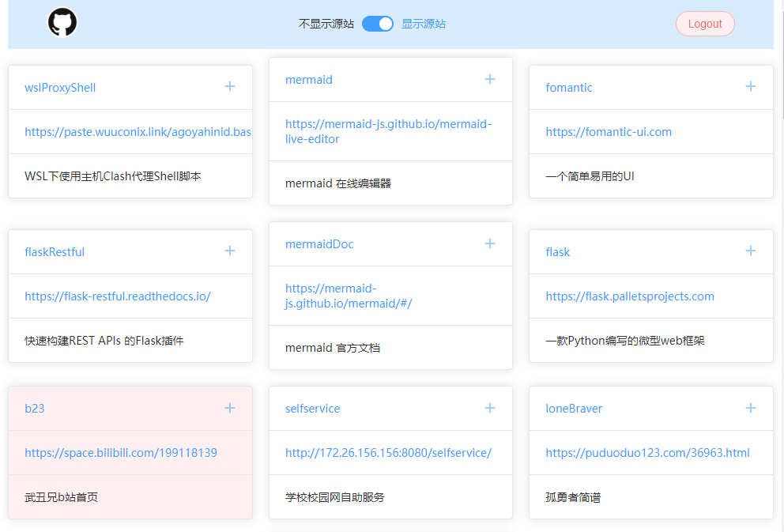Open the mermaidDoc title link
Image resolution: width=784 pixels, height=532 pixels.
319,244
